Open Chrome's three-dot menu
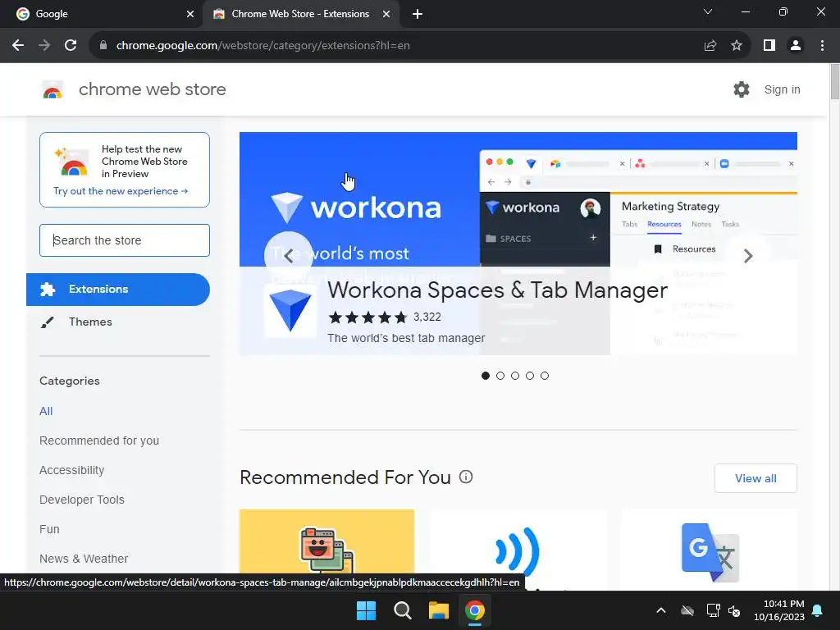 tap(822, 46)
